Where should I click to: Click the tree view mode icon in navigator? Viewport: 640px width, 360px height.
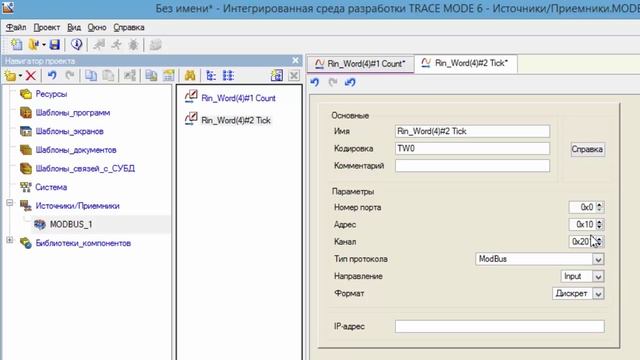point(211,76)
